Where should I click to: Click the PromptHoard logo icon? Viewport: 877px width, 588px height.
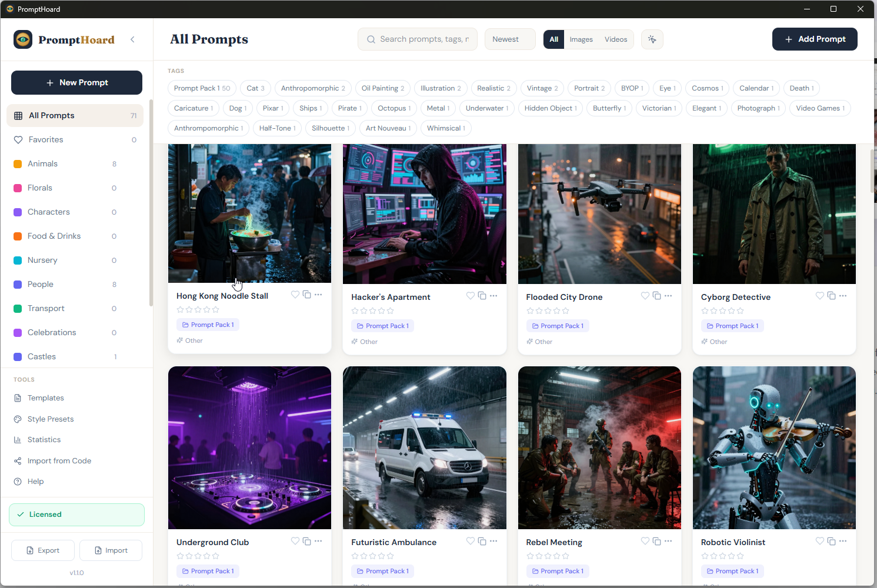23,39
